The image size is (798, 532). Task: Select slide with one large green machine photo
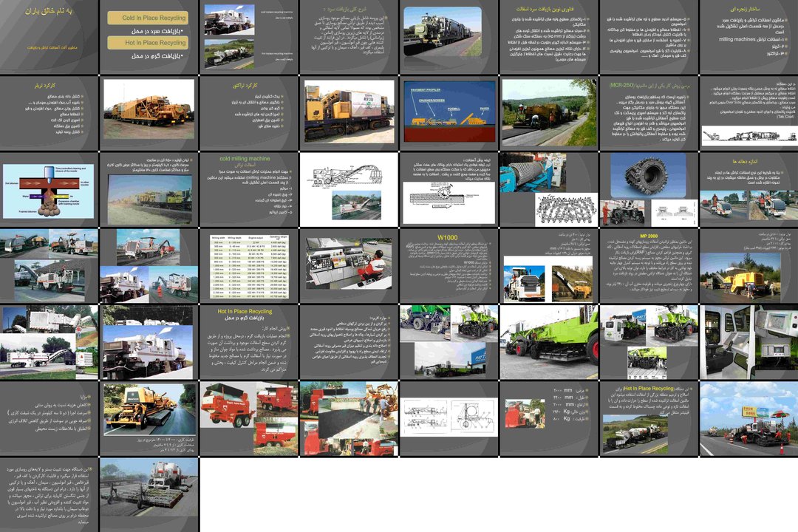[548, 342]
